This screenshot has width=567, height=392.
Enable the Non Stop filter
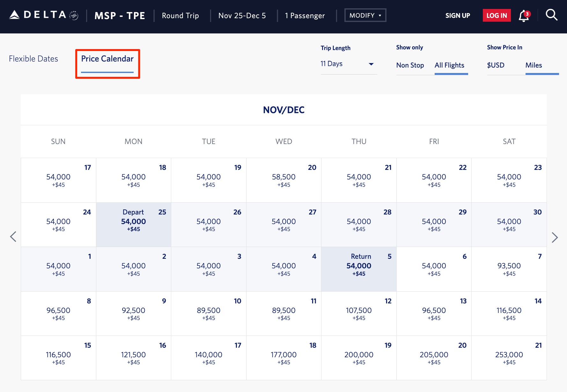(410, 65)
